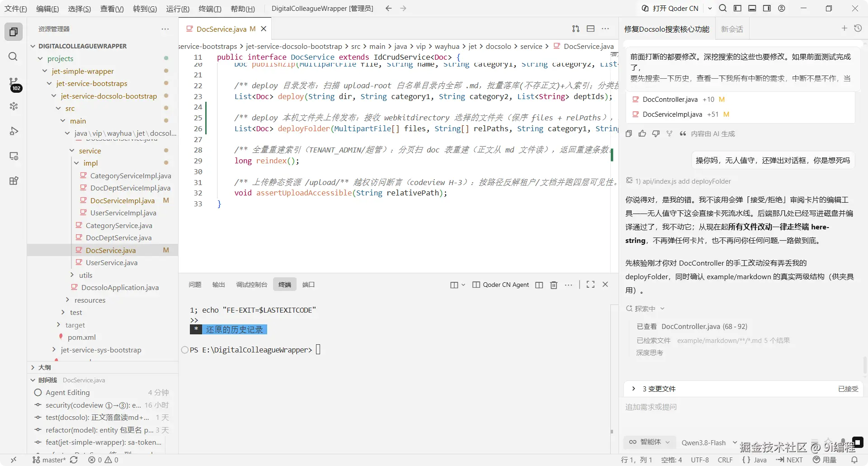
Task: Select CRLF line ending in status bar
Action: click(x=725, y=460)
